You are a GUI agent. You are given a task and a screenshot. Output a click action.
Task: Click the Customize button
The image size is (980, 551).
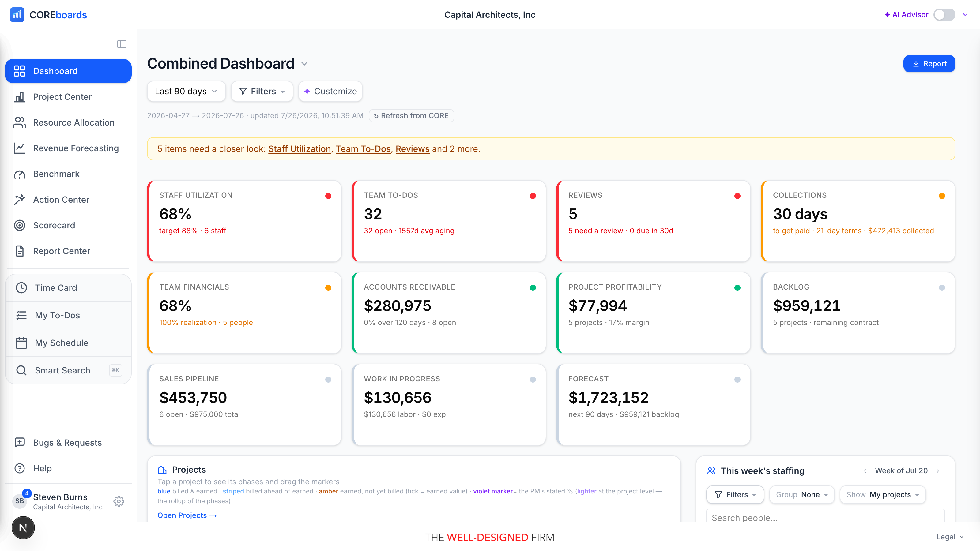click(x=330, y=91)
